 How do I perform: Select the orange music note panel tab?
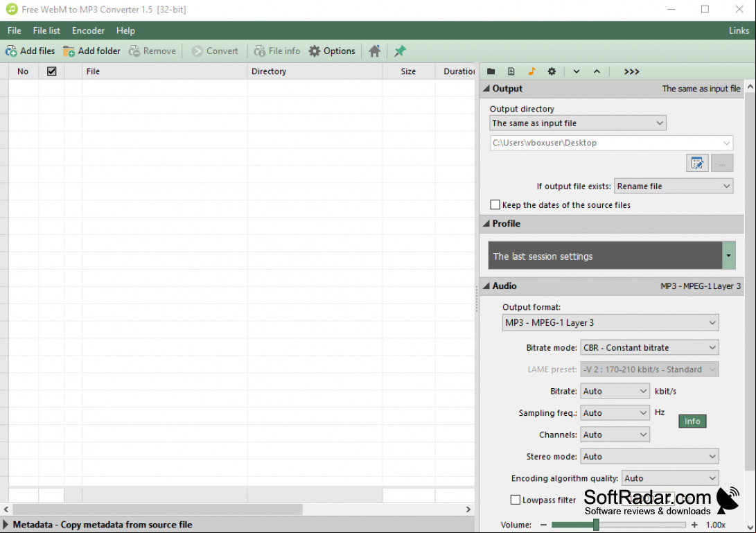click(x=531, y=71)
